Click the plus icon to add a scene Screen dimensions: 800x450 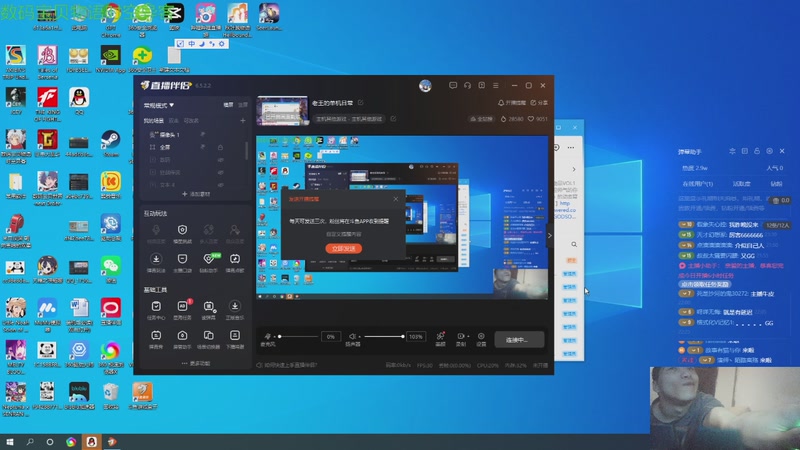[243, 120]
